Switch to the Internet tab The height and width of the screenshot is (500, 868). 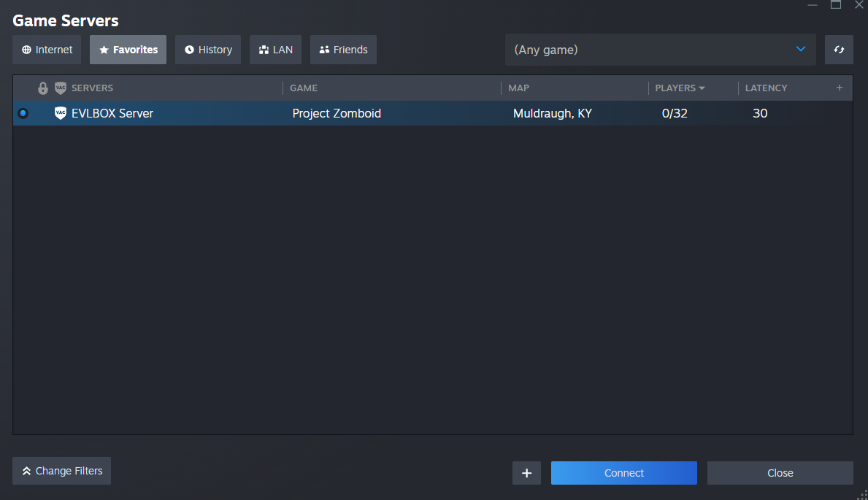47,50
